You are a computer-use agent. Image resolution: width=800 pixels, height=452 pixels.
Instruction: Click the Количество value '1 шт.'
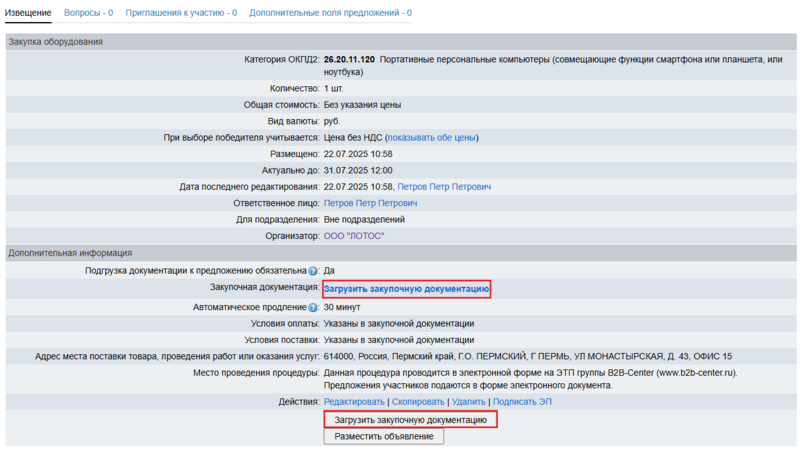point(334,89)
